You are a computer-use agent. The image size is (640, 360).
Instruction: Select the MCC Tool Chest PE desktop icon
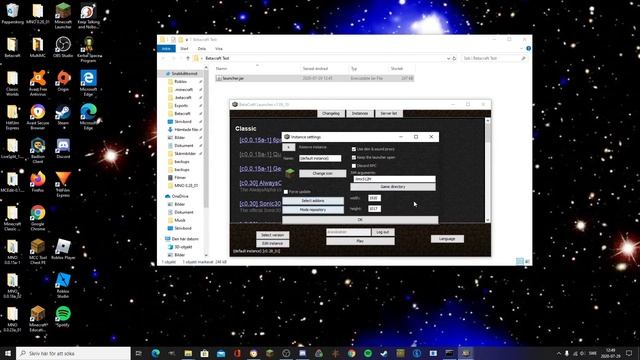point(38,251)
